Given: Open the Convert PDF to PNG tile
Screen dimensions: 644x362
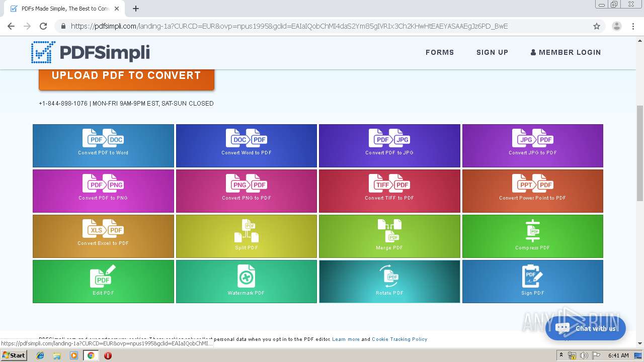Looking at the screenshot, I should click(103, 191).
